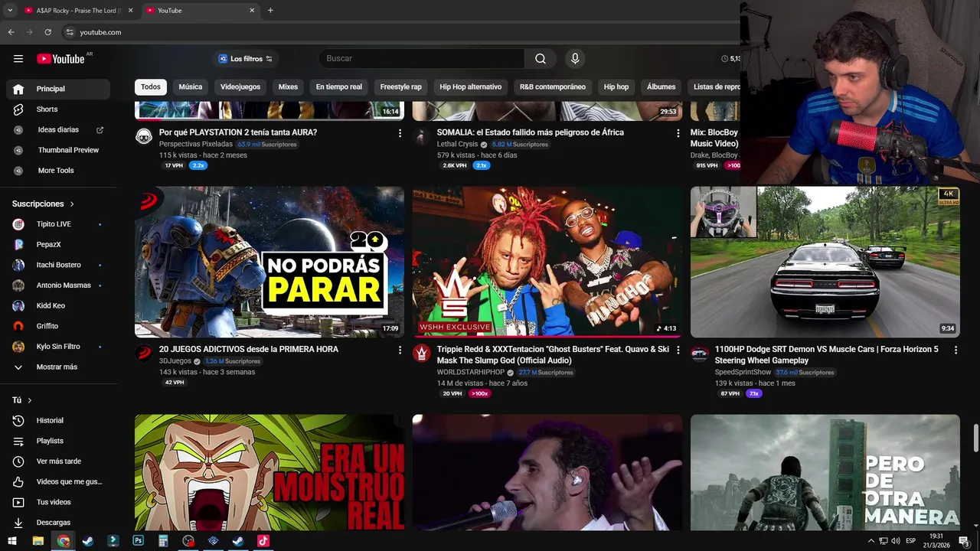Open the browser tab search dropdown
Screen dimensions: 980x551
tap(10, 11)
